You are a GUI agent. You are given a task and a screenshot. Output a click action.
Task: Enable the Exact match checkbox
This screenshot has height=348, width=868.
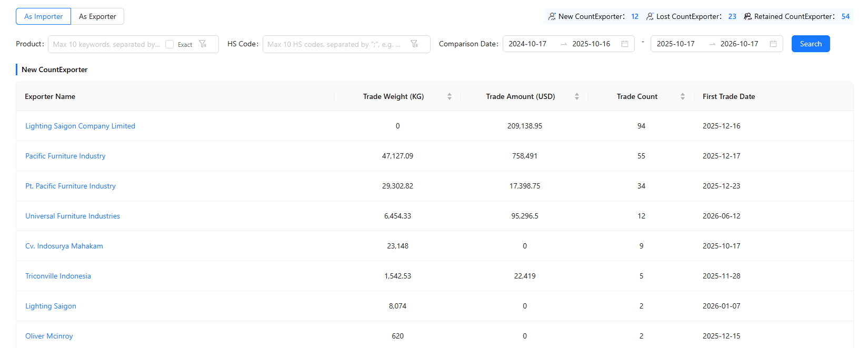point(169,44)
